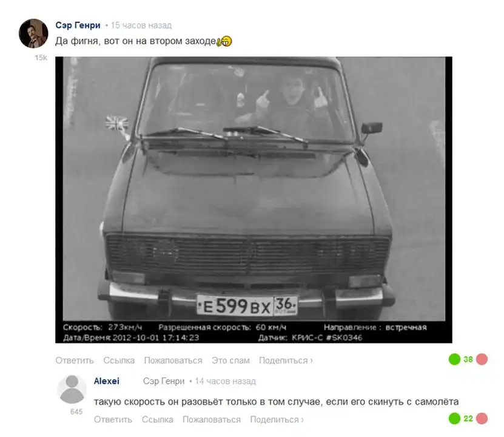This screenshot has height=437, width=504.
Task: Report the first comment with Пожаловаться
Action: (173, 361)
